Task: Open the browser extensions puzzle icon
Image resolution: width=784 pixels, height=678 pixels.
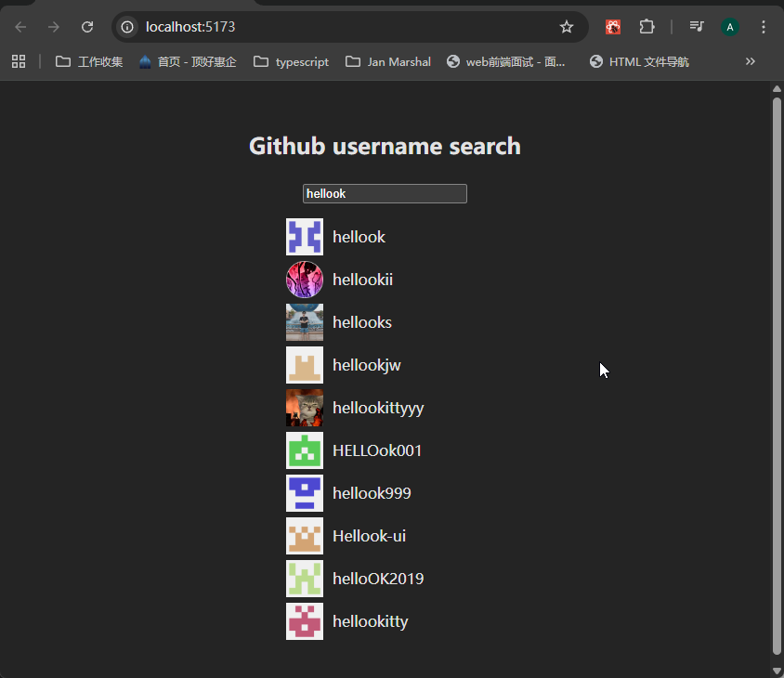Action: click(x=647, y=27)
